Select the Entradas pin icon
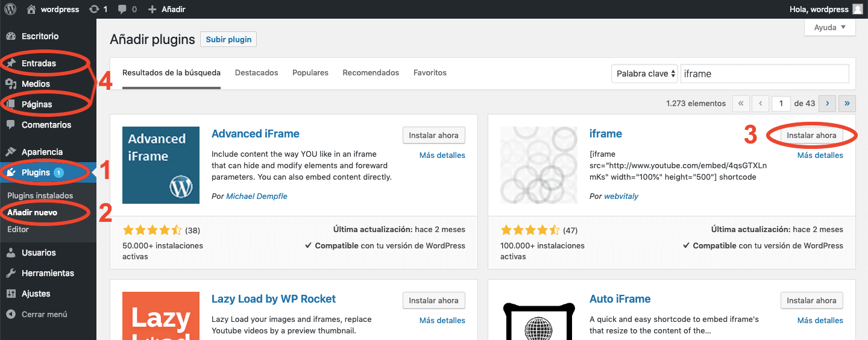Screen dimensions: 868x340 coord(11,63)
